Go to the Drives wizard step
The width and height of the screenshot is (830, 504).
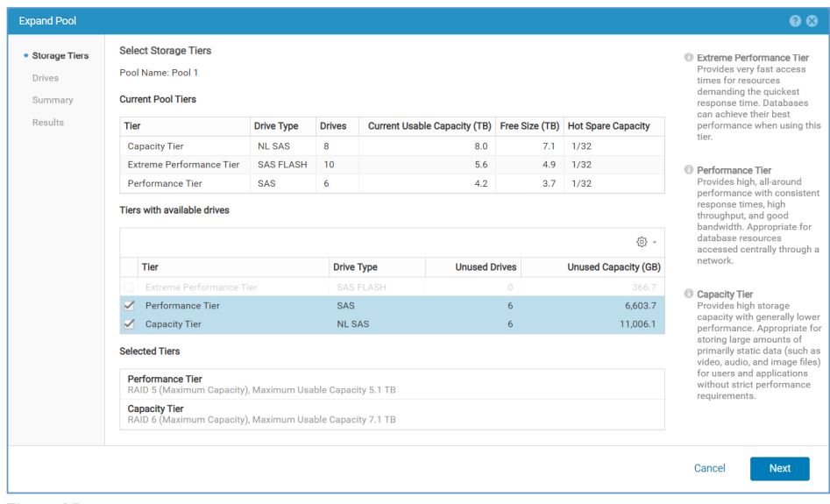(46, 78)
